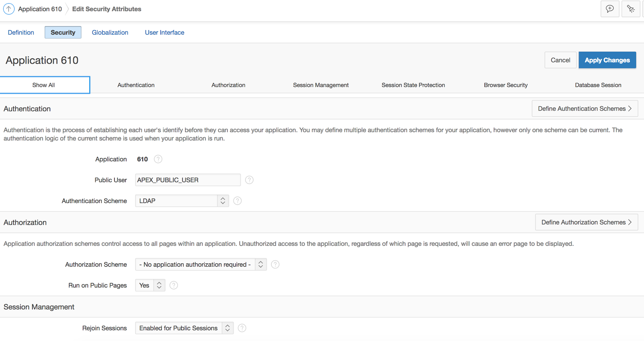Open the Authentication Scheme LDAP dropdown
The height and width of the screenshot is (341, 644).
182,201
